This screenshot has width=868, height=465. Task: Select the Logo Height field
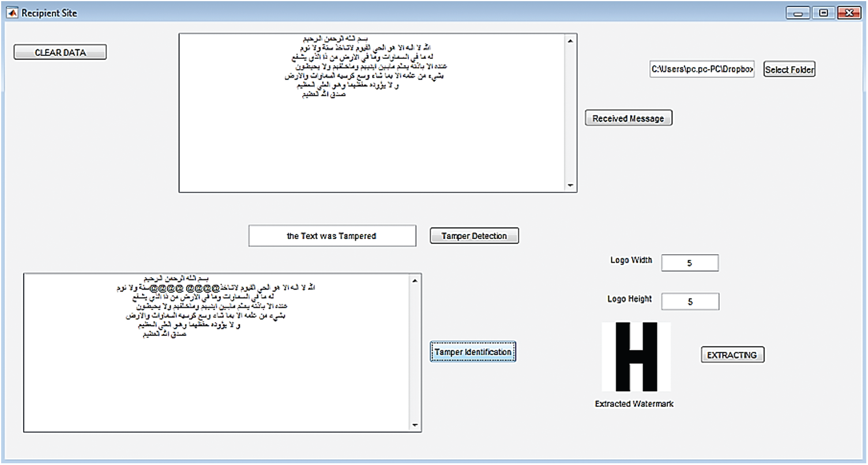click(x=690, y=301)
